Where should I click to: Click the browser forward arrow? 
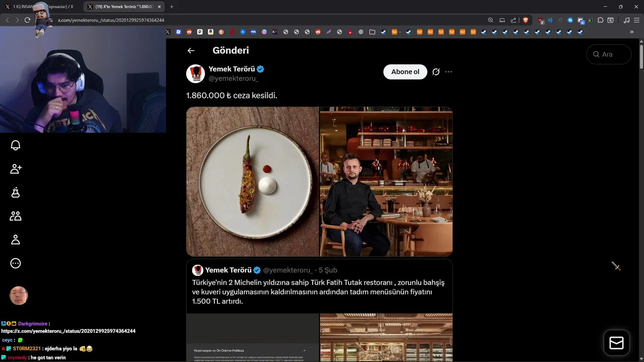(17, 20)
